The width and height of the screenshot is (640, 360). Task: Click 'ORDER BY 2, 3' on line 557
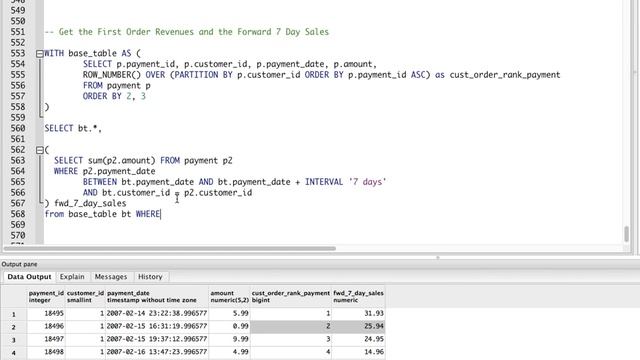114,96
